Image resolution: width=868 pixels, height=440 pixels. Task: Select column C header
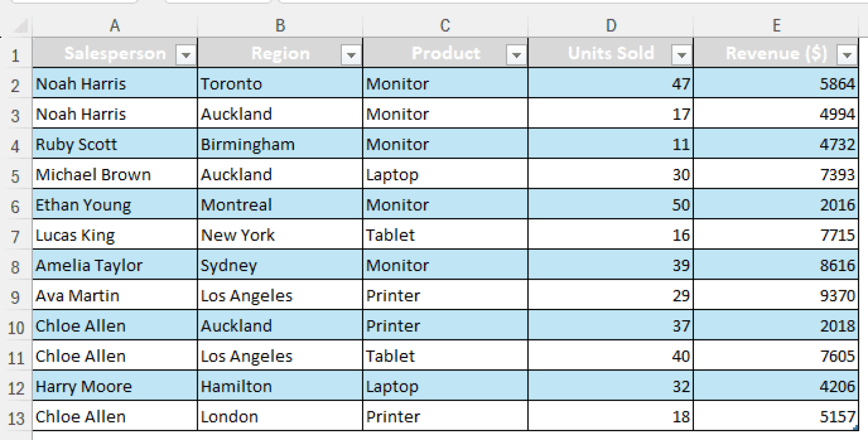point(445,25)
